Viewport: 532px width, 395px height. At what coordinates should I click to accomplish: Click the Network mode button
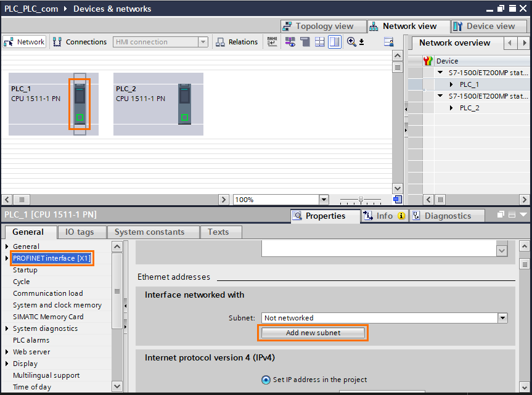point(25,42)
